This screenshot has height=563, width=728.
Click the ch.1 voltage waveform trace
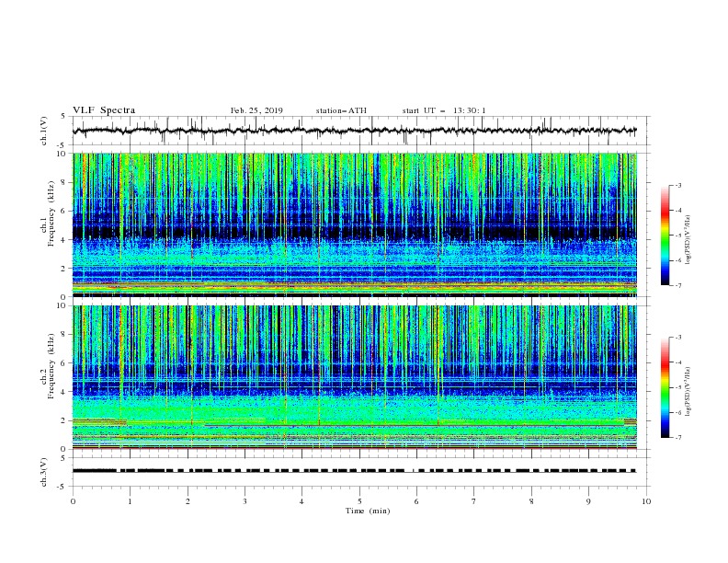pyautogui.click(x=354, y=131)
